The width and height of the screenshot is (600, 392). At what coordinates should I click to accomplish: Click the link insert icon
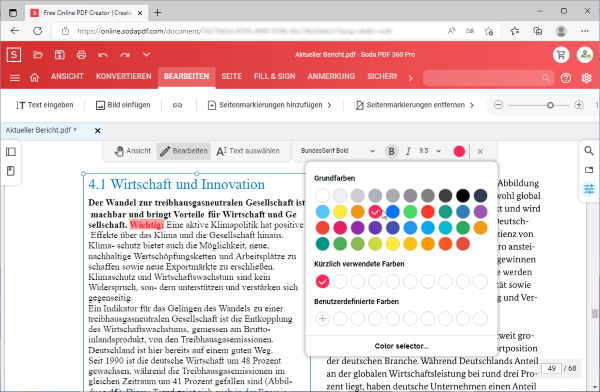tap(177, 105)
